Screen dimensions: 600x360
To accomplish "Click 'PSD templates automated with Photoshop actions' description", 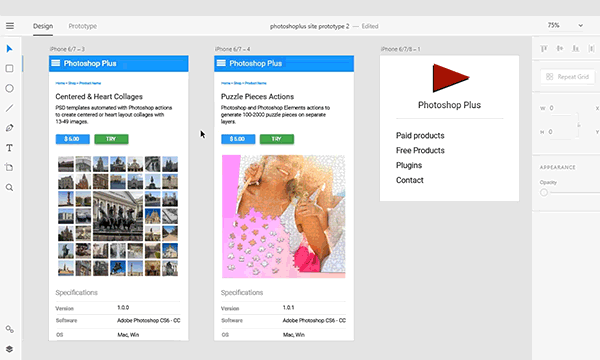I will pyautogui.click(x=114, y=115).
